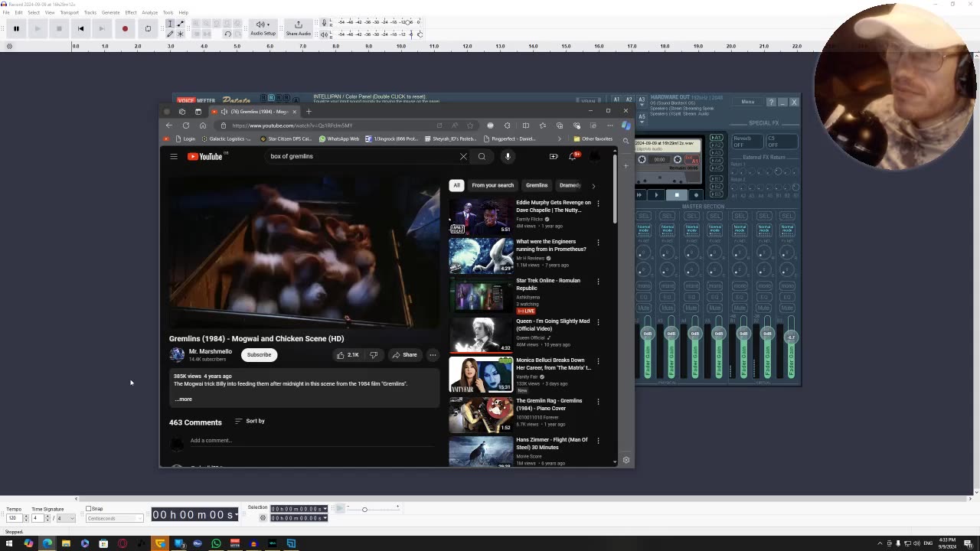Open Queen I'm Going Slightly Mad video

coord(481,335)
